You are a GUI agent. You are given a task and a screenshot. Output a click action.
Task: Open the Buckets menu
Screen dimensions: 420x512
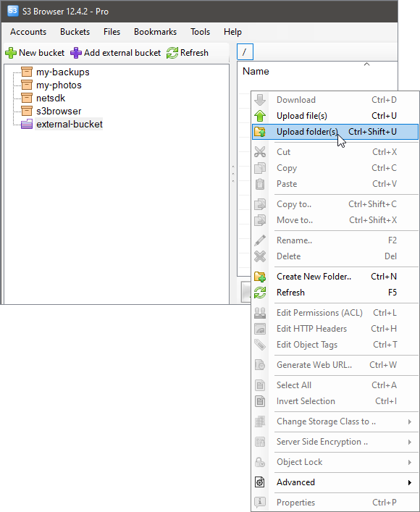tap(75, 32)
